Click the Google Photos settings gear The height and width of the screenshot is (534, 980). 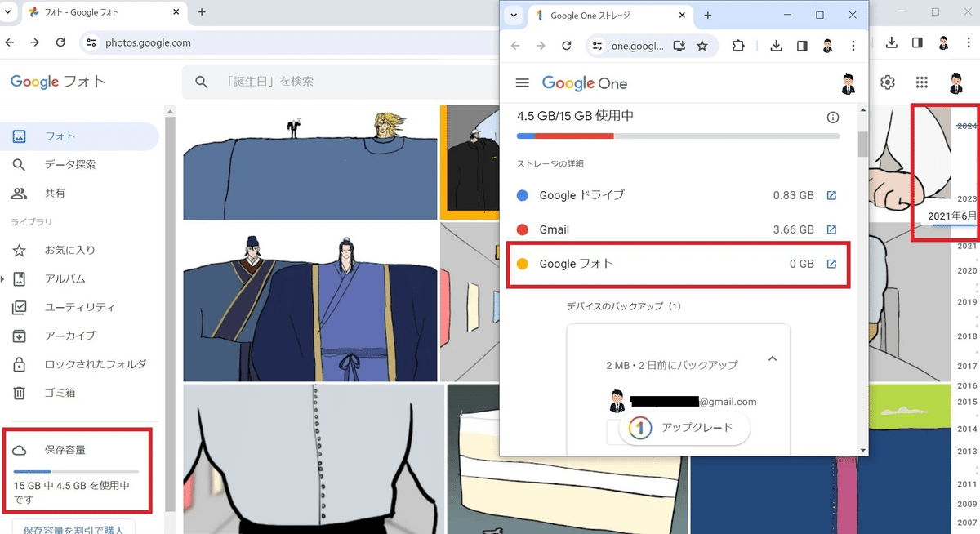tap(886, 82)
